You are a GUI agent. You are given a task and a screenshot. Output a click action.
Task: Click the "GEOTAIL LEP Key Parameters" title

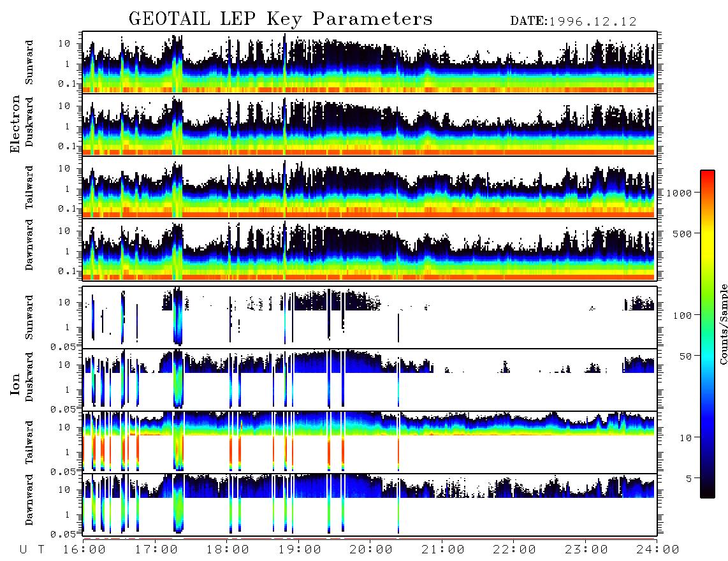280,19
